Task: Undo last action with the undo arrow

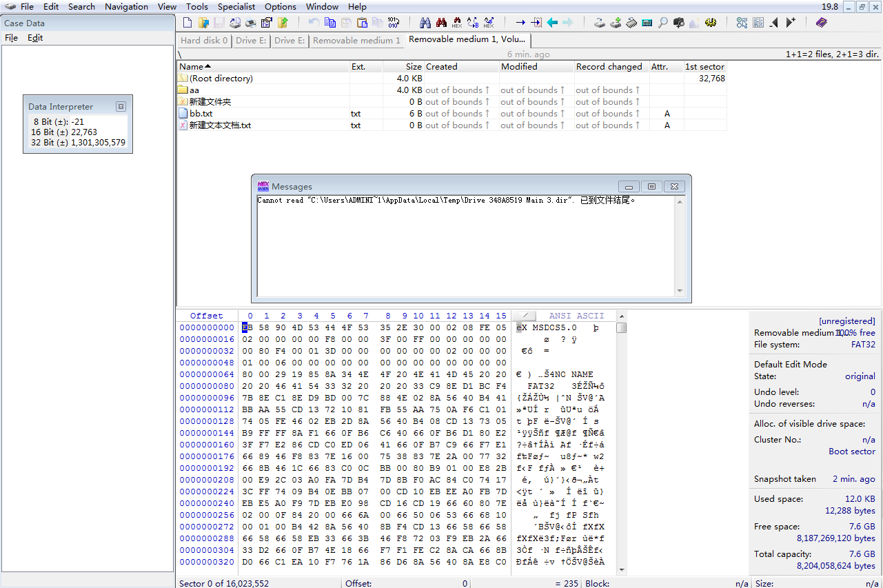Action: point(313,22)
